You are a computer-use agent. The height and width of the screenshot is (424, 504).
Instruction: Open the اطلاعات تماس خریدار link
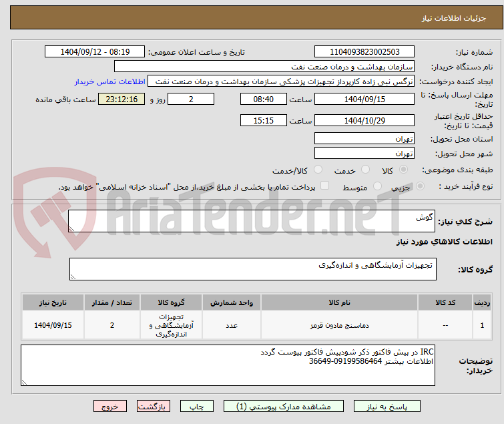pyautogui.click(x=110, y=81)
